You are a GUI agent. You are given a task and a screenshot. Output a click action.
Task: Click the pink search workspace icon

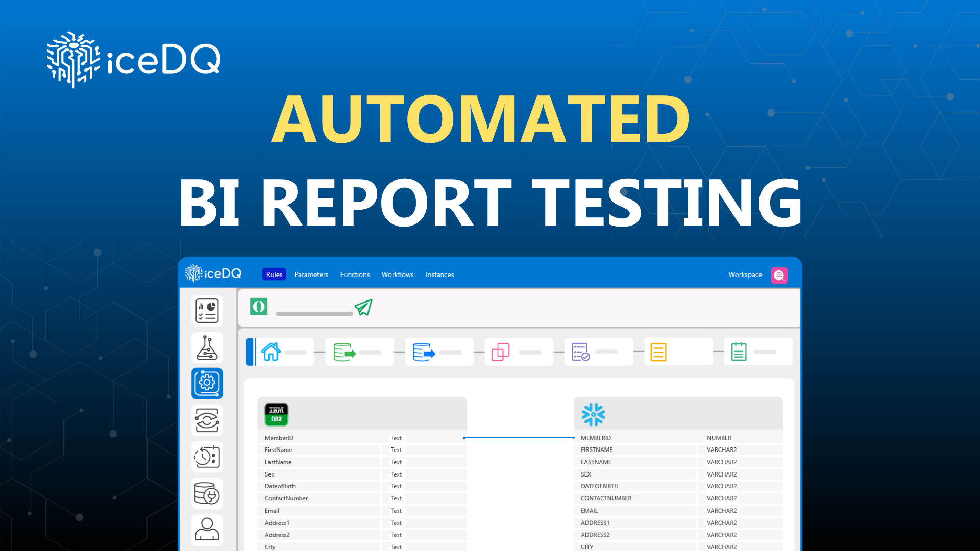coord(779,275)
